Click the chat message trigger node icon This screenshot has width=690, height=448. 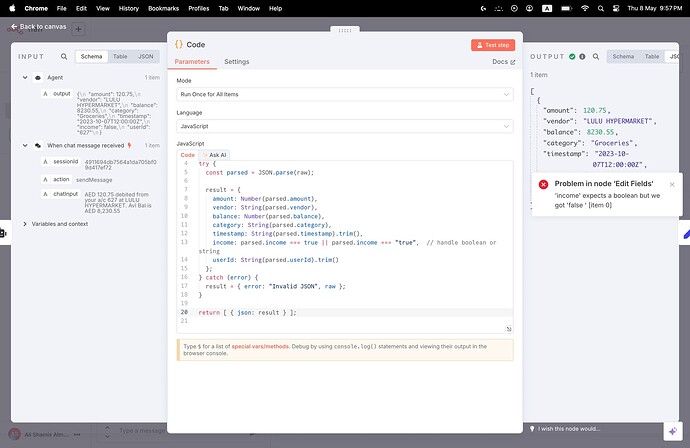[x=38, y=145]
